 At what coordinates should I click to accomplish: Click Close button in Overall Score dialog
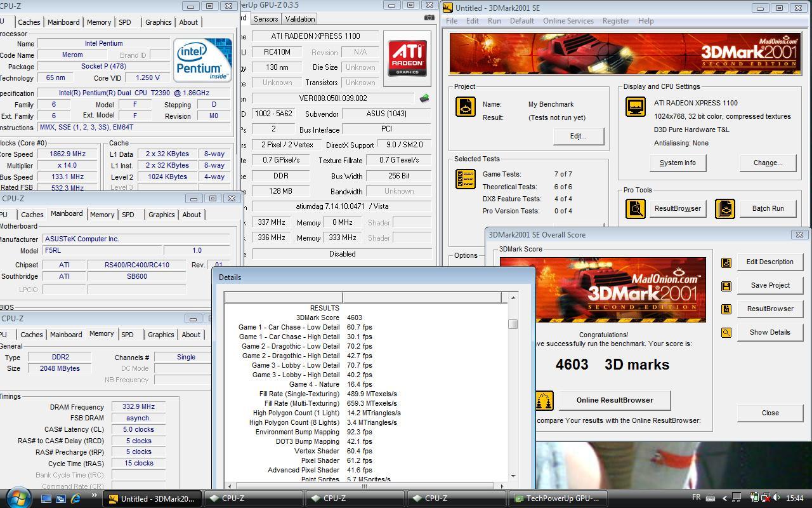[769, 413]
